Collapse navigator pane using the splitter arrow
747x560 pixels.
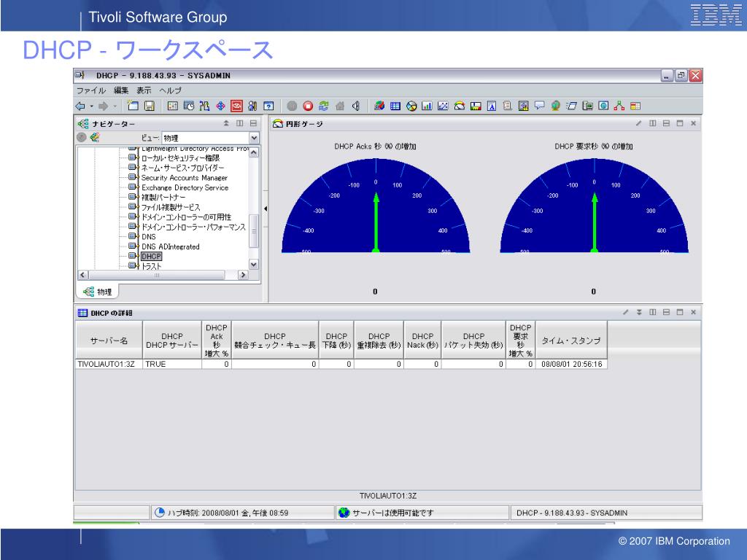(x=266, y=209)
